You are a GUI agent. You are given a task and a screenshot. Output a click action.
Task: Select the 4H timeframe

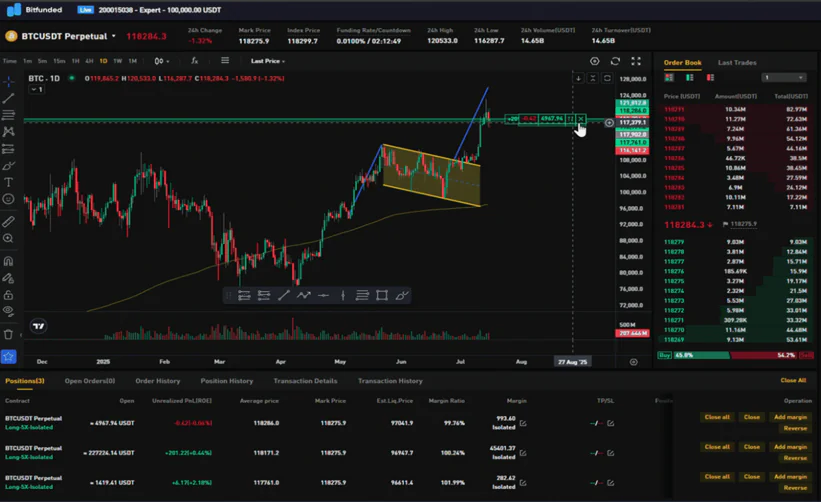(89, 61)
